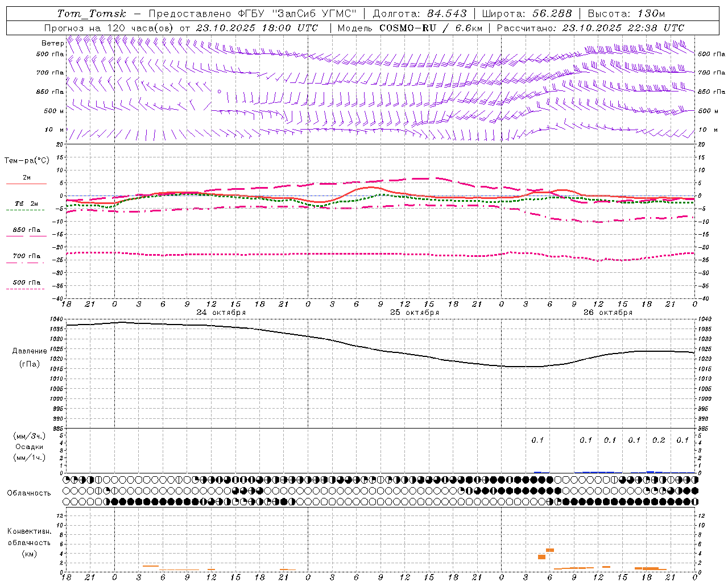Select the 'Предоставлено ФГБУ "ЗапСиб УГМС"' provider text
Image resolution: width=728 pixels, height=582 pixels.
253,14
